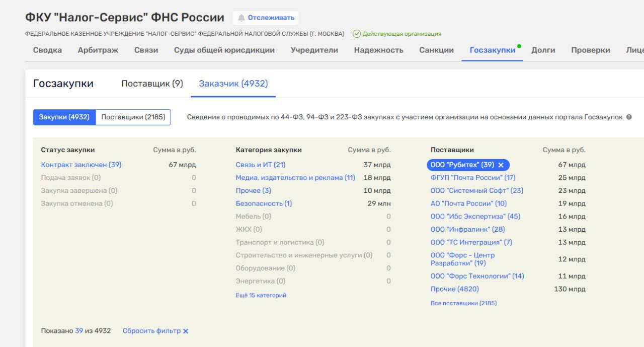Open Все поставщики (2185) link

point(463,303)
